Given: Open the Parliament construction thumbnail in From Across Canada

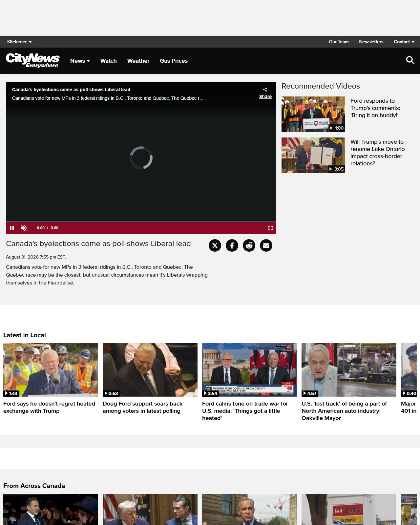Looking at the screenshot, I should pyautogui.click(x=249, y=509).
